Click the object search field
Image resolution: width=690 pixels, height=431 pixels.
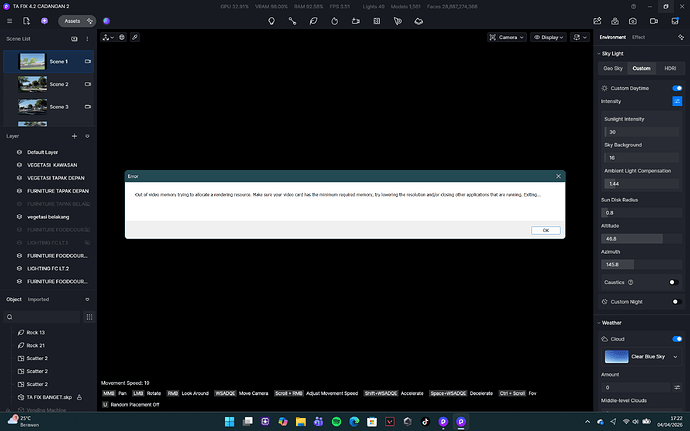(42, 317)
